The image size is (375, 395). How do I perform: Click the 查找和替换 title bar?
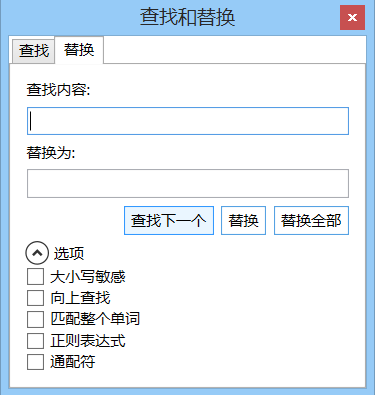coord(187,17)
